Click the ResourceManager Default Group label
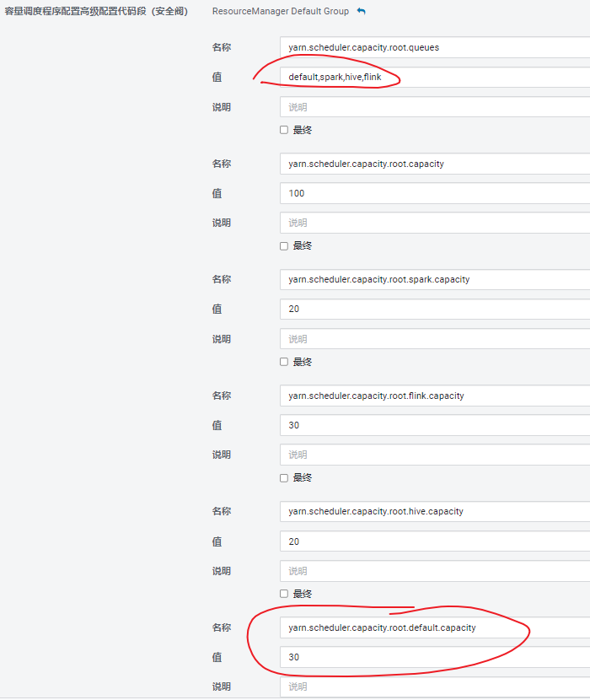Viewport: 590px width, 700px height. pyautogui.click(x=281, y=11)
